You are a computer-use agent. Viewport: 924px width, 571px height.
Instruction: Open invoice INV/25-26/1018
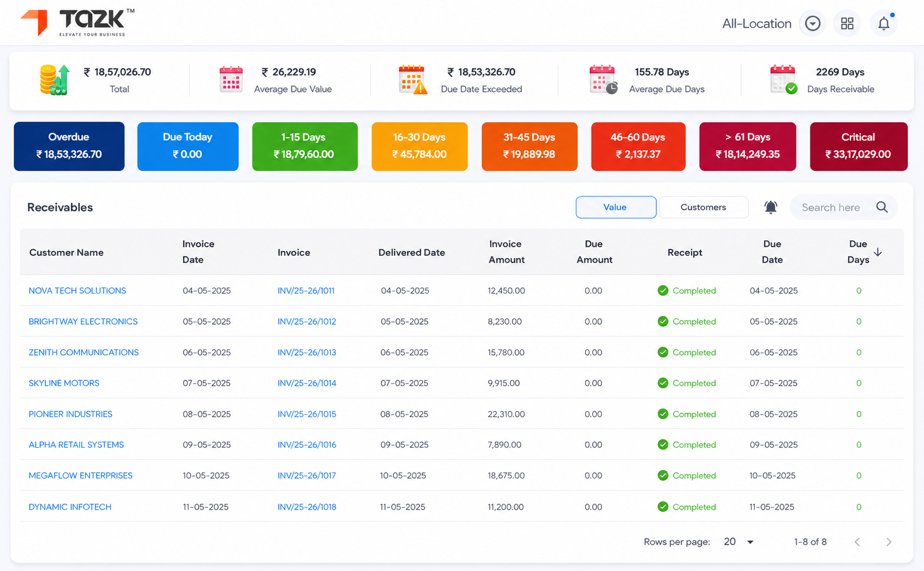(x=306, y=507)
